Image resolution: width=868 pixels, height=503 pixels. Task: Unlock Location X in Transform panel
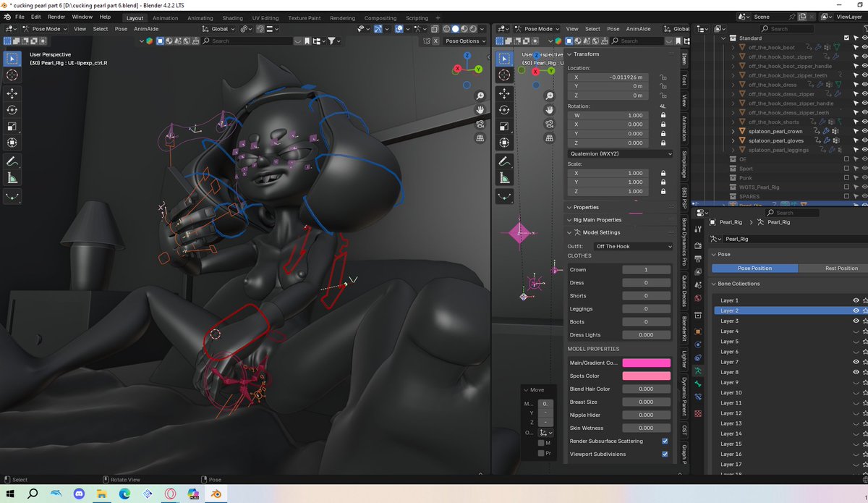click(663, 77)
